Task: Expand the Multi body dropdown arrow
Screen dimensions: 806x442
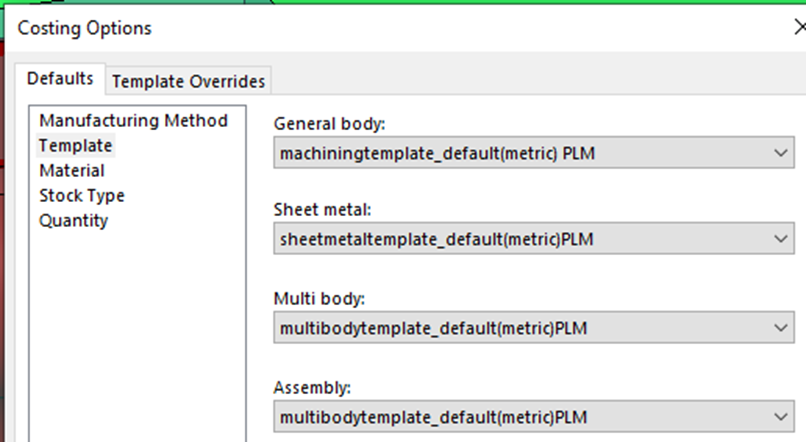Action: click(x=780, y=328)
